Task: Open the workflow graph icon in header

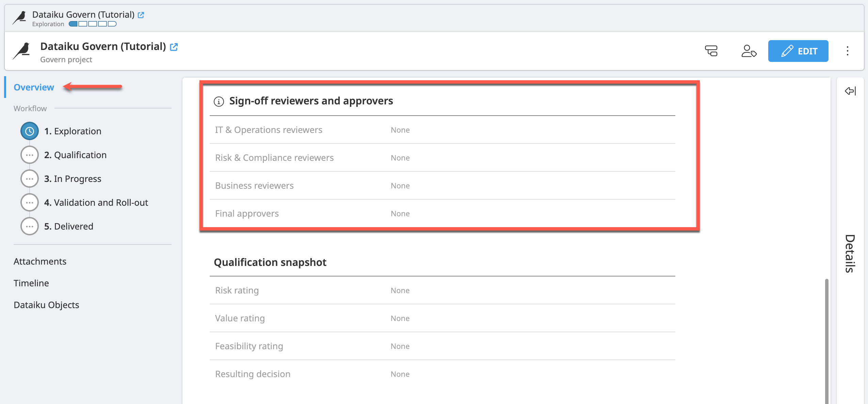Action: (x=711, y=51)
